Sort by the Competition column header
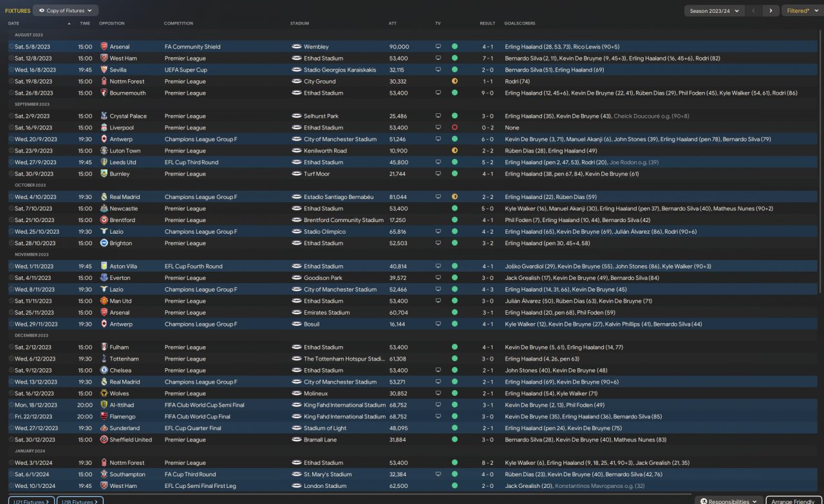 click(178, 24)
